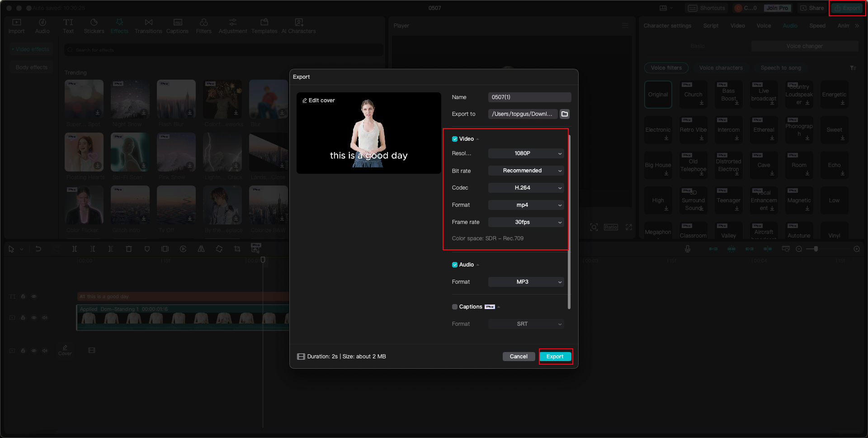Mute the bottom Cover-row track speaker
Image resolution: width=868 pixels, height=438 pixels.
click(45, 351)
